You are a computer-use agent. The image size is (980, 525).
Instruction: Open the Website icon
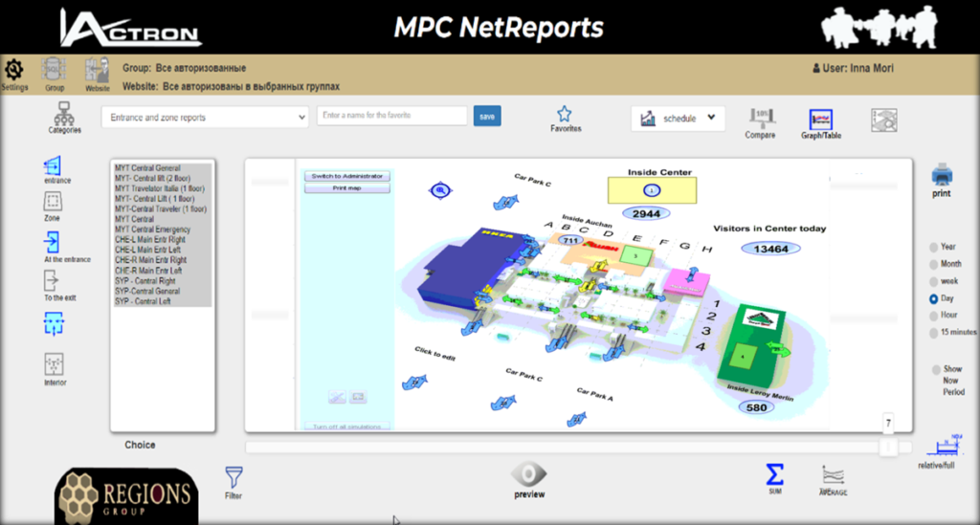[x=97, y=70]
